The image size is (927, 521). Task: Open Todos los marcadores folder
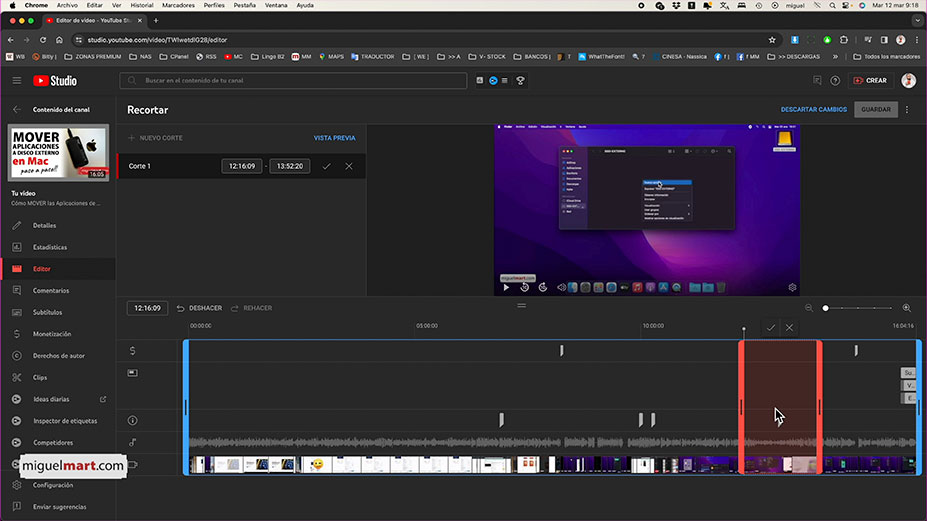click(x=886, y=57)
